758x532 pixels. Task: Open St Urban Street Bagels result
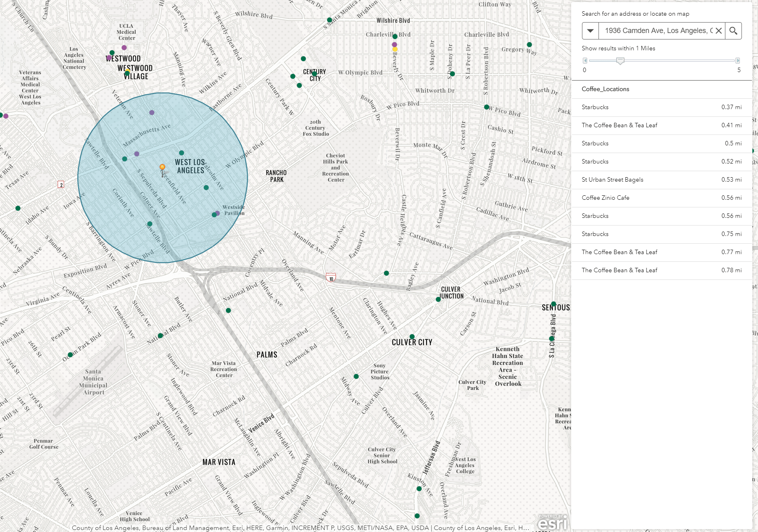(x=662, y=180)
